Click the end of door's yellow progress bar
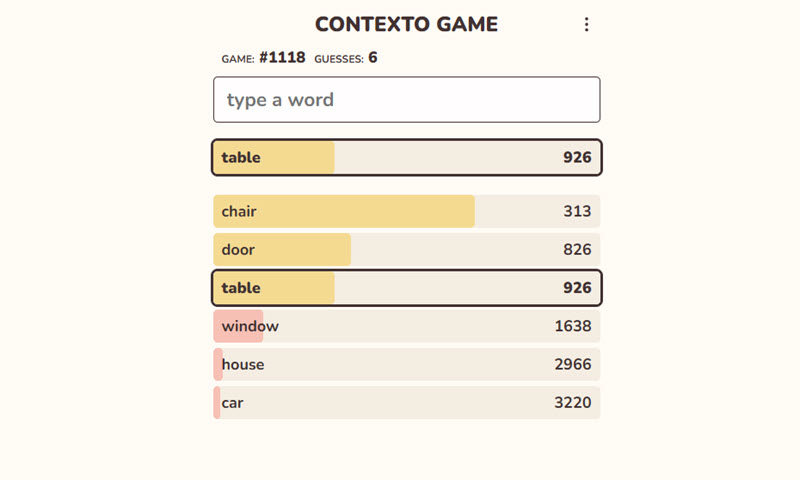The height and width of the screenshot is (480, 800). point(346,249)
